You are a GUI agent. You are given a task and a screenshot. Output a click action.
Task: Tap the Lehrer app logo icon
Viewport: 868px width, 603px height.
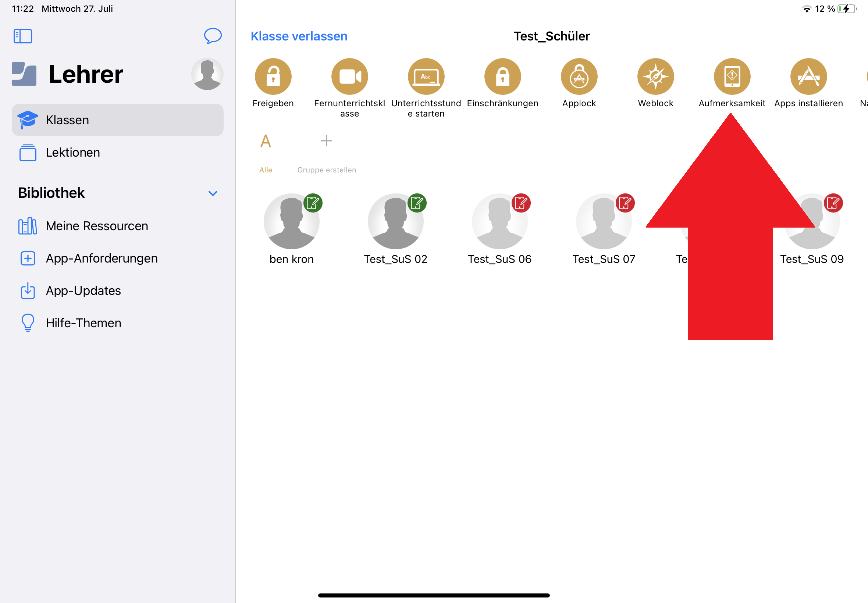(24, 74)
